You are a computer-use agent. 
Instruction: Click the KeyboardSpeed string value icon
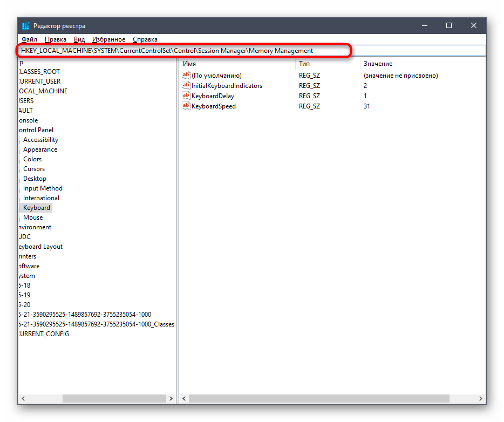[x=187, y=106]
